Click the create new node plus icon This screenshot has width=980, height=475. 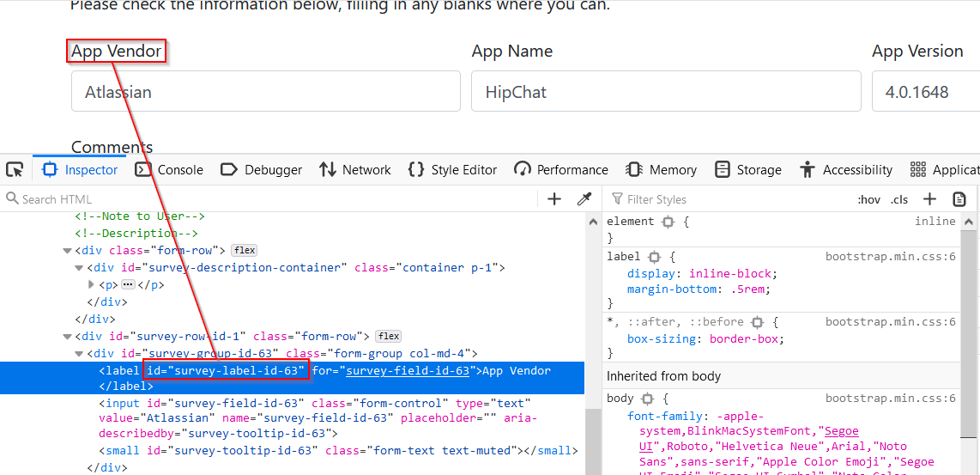click(554, 199)
